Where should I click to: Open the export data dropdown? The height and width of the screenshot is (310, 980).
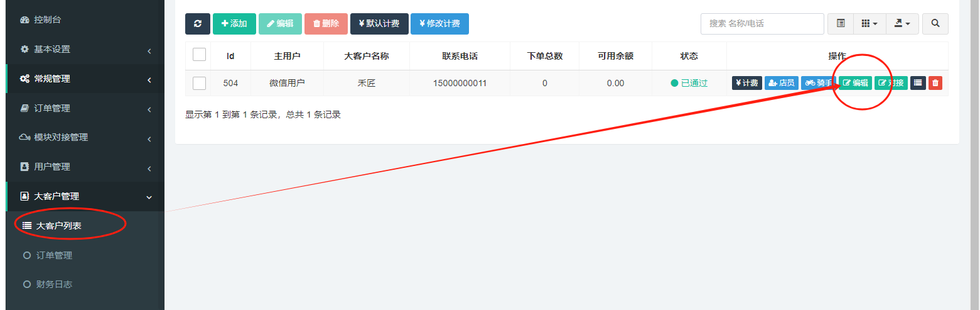coord(902,24)
